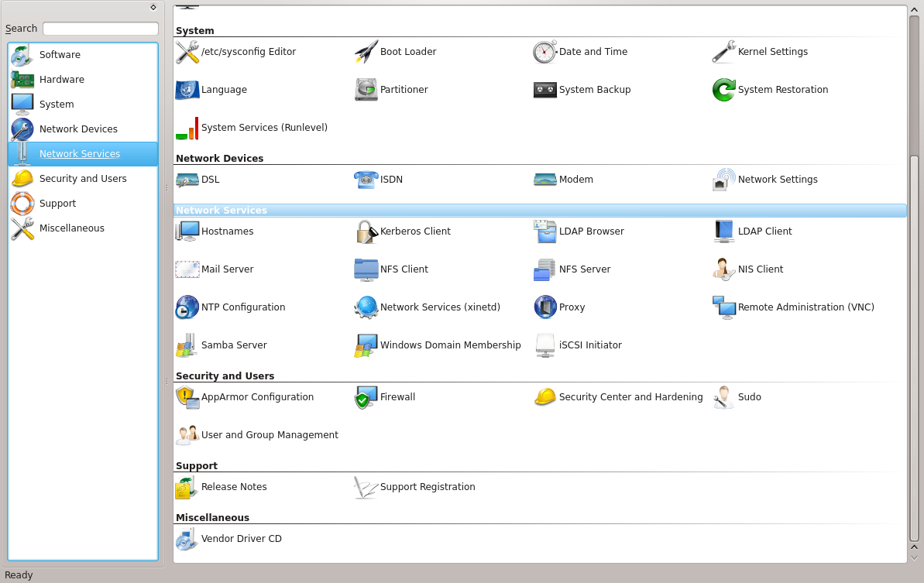The height and width of the screenshot is (583, 924).
Task: Launch the Kerberos Client padlock icon
Action: [366, 231]
